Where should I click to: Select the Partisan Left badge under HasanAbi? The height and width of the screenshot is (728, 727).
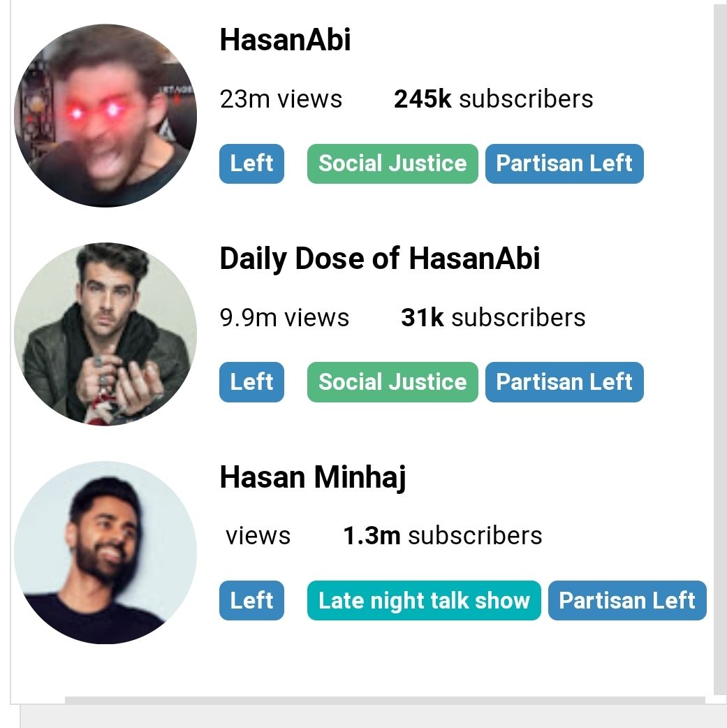point(564,163)
